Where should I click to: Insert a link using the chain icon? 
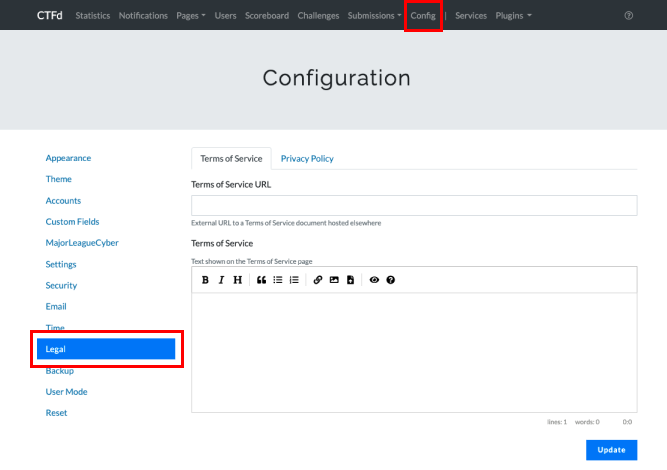click(x=318, y=280)
